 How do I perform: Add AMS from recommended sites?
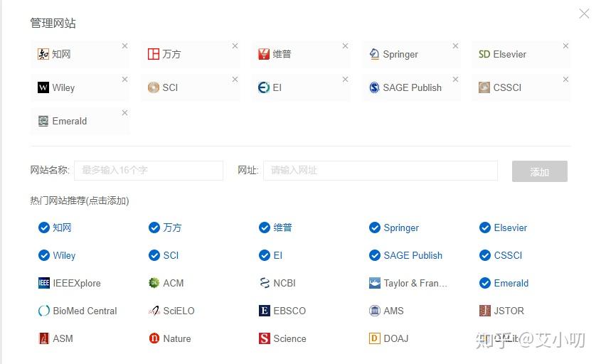click(x=386, y=311)
